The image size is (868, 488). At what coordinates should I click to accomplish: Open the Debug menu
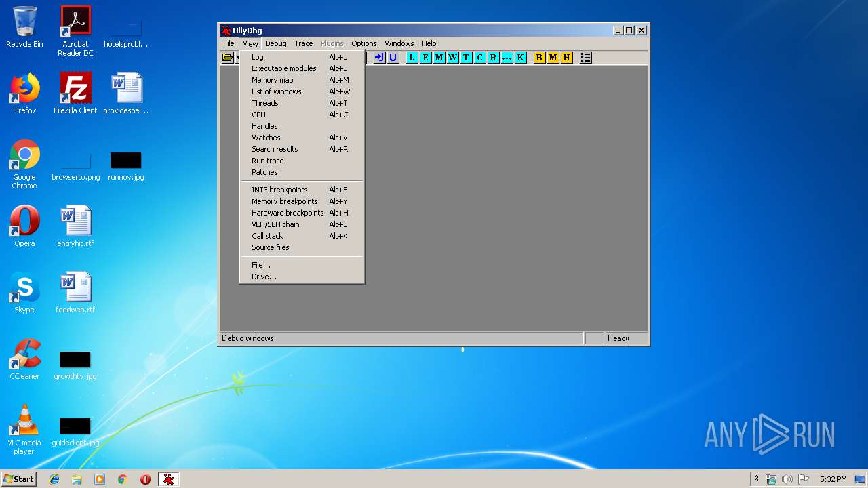pyautogui.click(x=275, y=43)
